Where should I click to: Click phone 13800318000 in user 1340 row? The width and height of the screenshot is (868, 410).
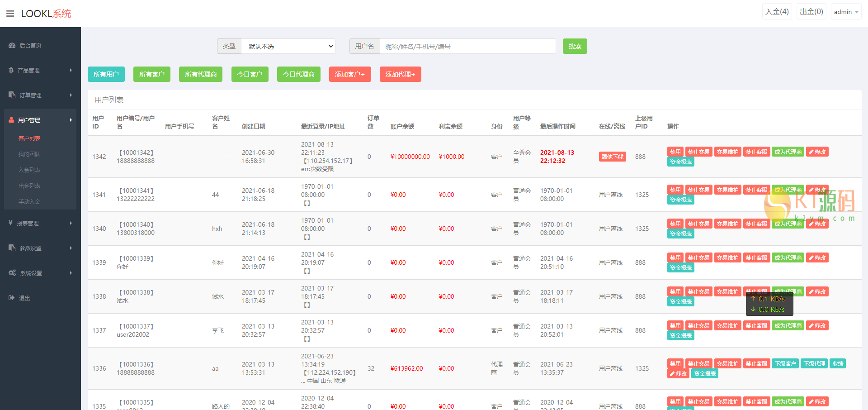point(136,233)
